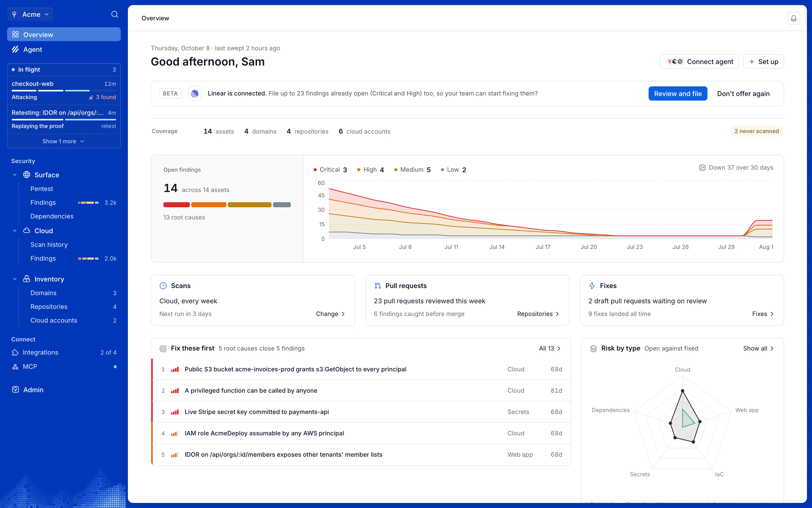812x508 pixels.
Task: Click the Scans clock icon
Action: click(163, 285)
